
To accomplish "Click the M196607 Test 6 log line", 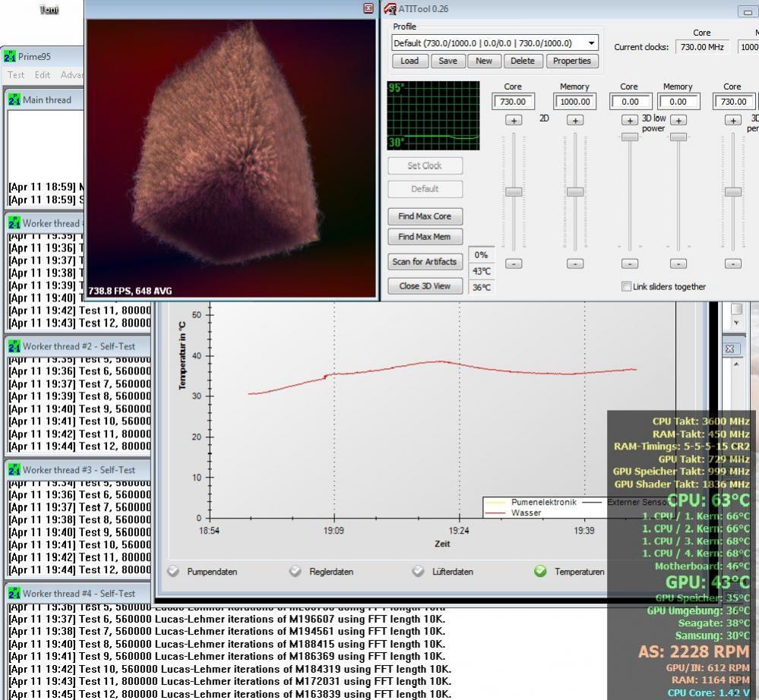I will [227, 620].
